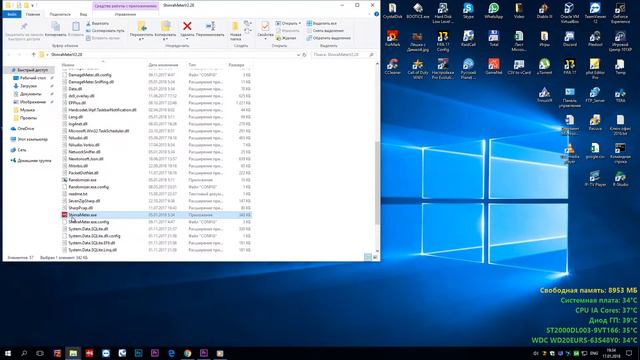Open CrystalDisk desktop shortcut
Screen dimensions: 640x360
click(x=392, y=11)
